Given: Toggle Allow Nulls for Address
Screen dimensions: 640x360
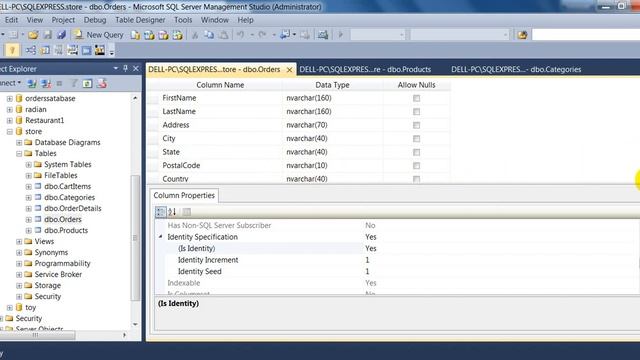Looking at the screenshot, I should click(416, 125).
